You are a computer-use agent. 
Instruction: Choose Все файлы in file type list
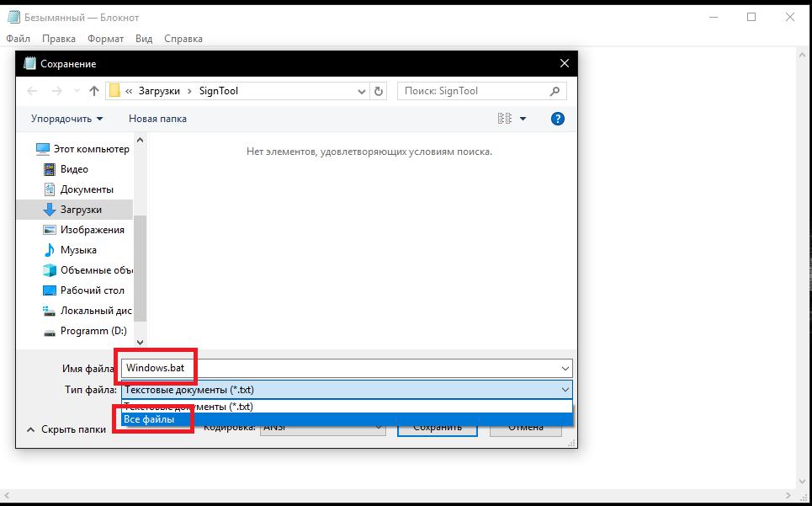pyautogui.click(x=347, y=419)
